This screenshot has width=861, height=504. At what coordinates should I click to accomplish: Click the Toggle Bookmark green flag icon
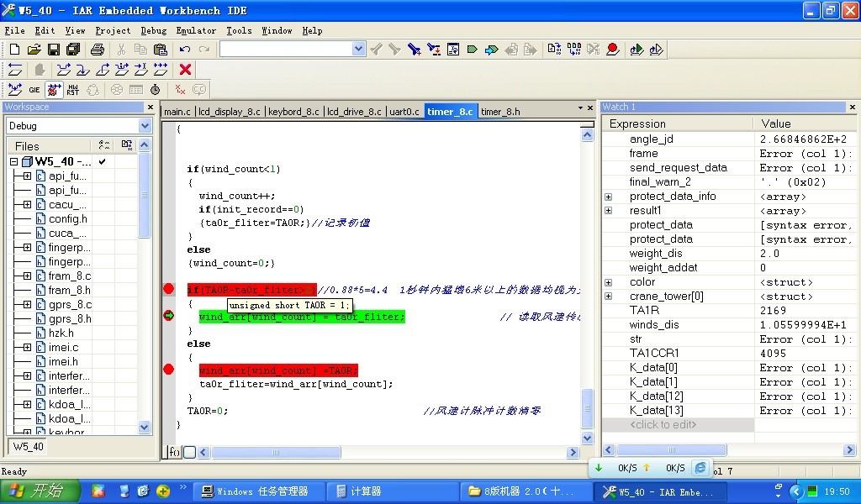[473, 50]
